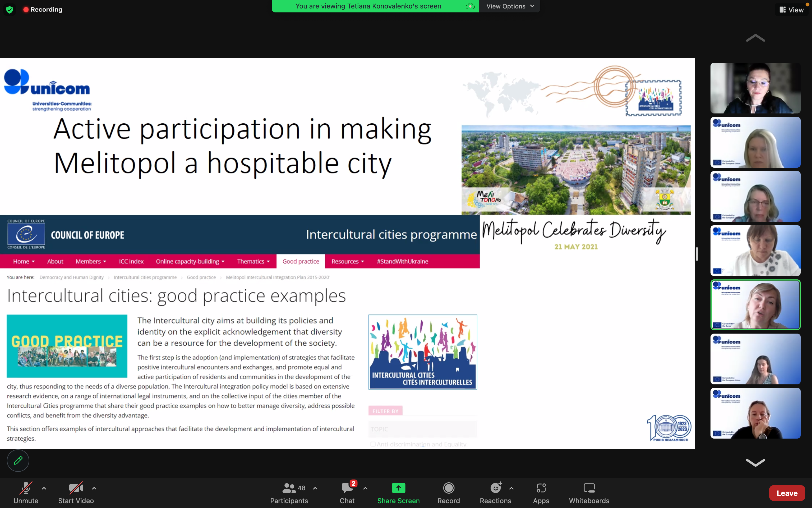The height and width of the screenshot is (508, 812).
Task: Select the participant video with glasses woman
Action: [x=755, y=196]
